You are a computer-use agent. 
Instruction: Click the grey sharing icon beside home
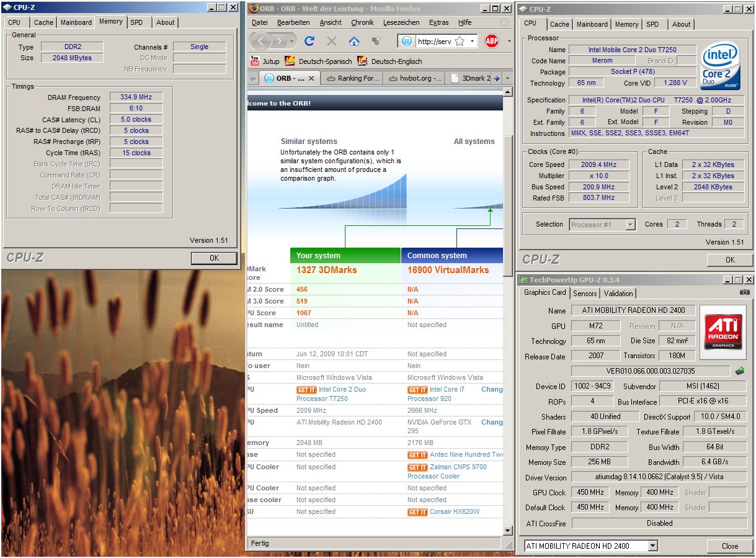375,41
